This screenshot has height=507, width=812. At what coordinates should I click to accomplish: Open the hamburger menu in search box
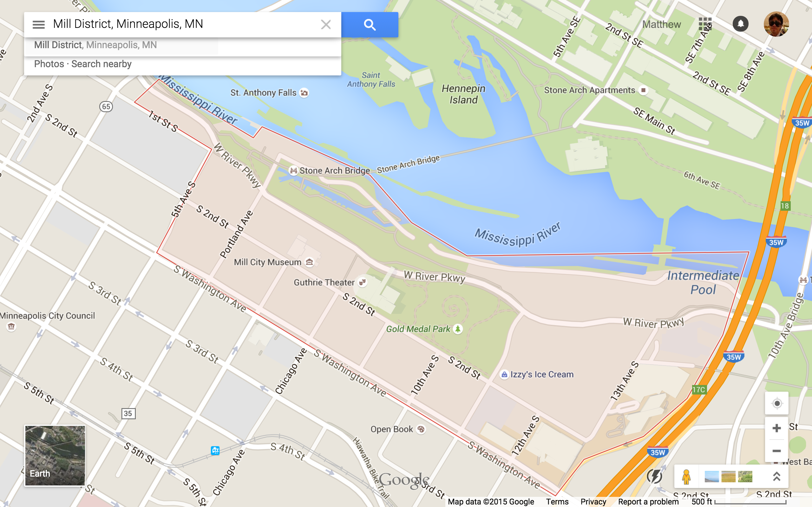pos(39,24)
